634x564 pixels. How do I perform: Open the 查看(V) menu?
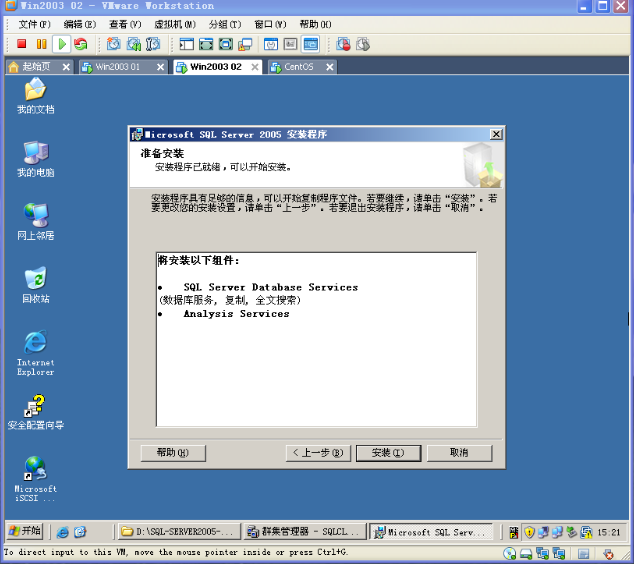[x=125, y=24]
